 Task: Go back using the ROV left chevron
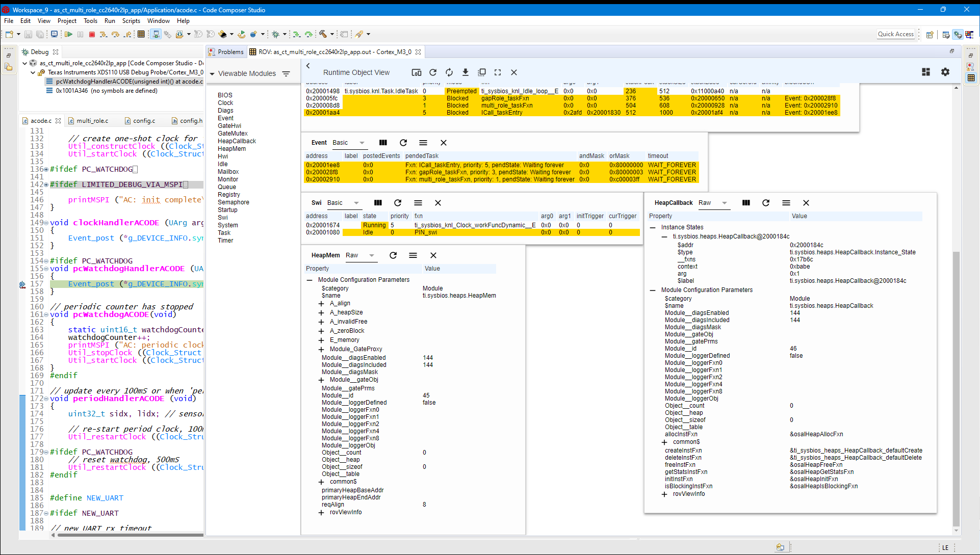(x=308, y=66)
